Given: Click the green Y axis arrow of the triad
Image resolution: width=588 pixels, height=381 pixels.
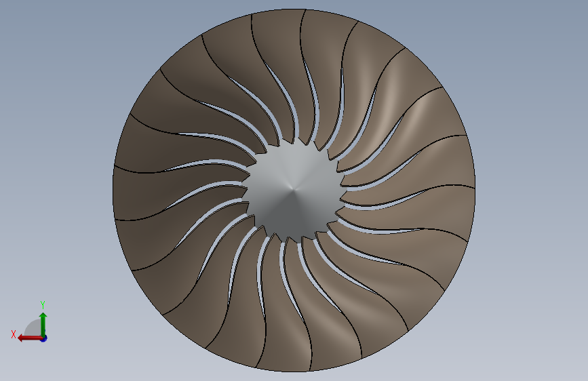Looking at the screenshot, I should point(43,324).
